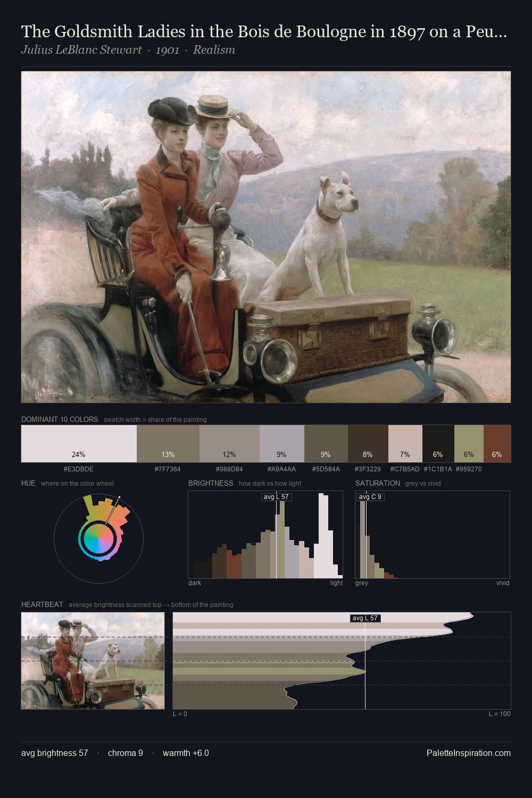Viewport: 532px width, 798px height.
Task: Click the heartbeat brightness profile chart
Action: tap(342, 661)
